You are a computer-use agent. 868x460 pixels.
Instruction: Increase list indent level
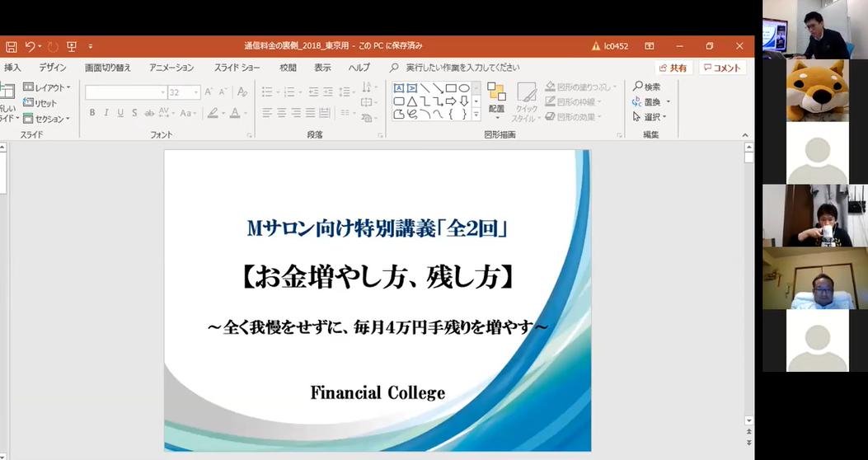[328, 92]
